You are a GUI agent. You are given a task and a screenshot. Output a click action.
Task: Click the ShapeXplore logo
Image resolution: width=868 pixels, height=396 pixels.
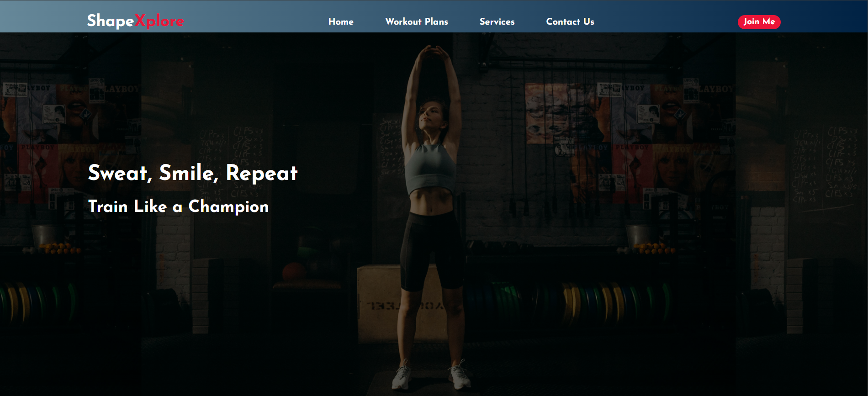(x=135, y=21)
